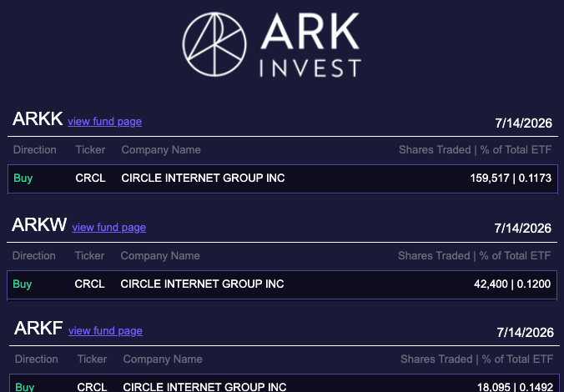Image resolution: width=564 pixels, height=392 pixels.
Task: Click the ARKK trade date 7/14/2026
Action: (x=523, y=123)
